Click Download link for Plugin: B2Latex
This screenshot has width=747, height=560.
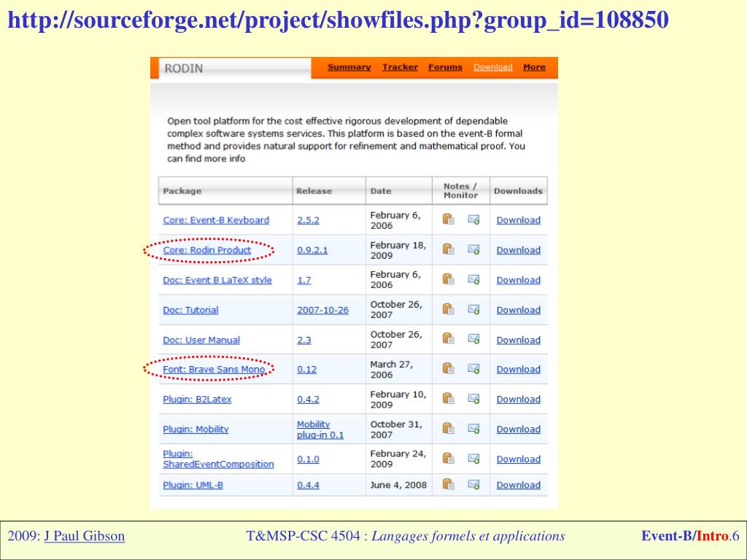coord(519,399)
